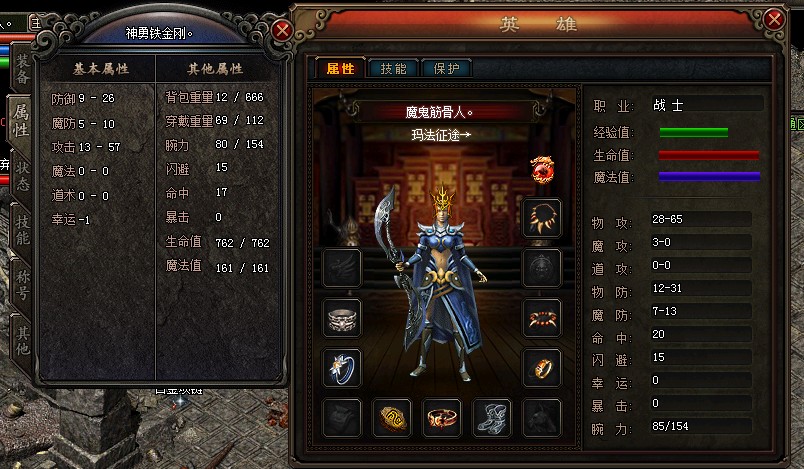Click the red dragon orb icon
The width and height of the screenshot is (804, 469).
tap(542, 170)
